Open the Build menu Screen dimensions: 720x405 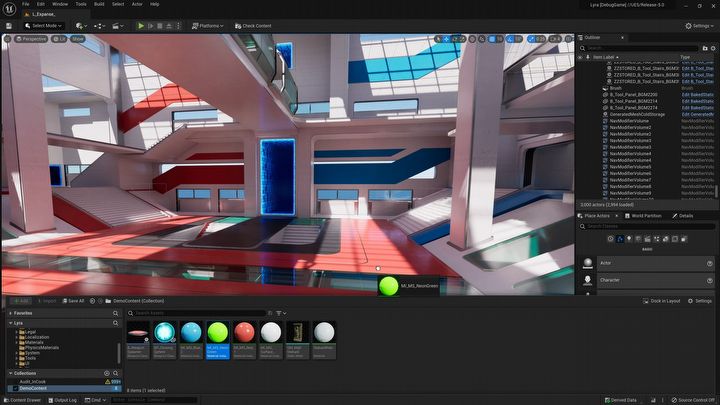click(98, 4)
